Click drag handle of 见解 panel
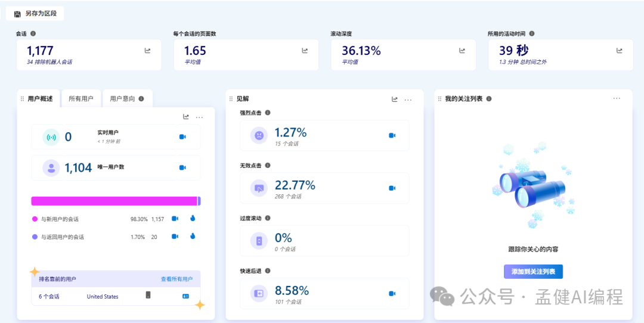Image resolution: width=644 pixels, height=323 pixels. tap(231, 99)
